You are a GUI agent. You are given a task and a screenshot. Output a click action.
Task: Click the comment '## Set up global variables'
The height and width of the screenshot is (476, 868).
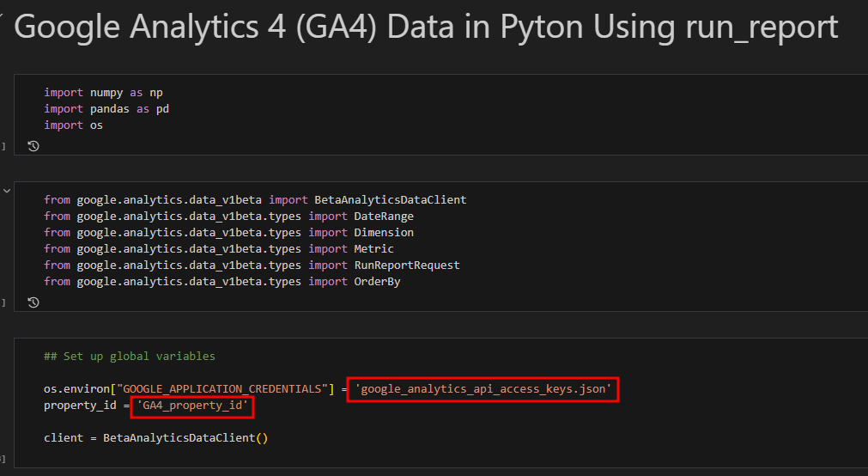click(130, 356)
